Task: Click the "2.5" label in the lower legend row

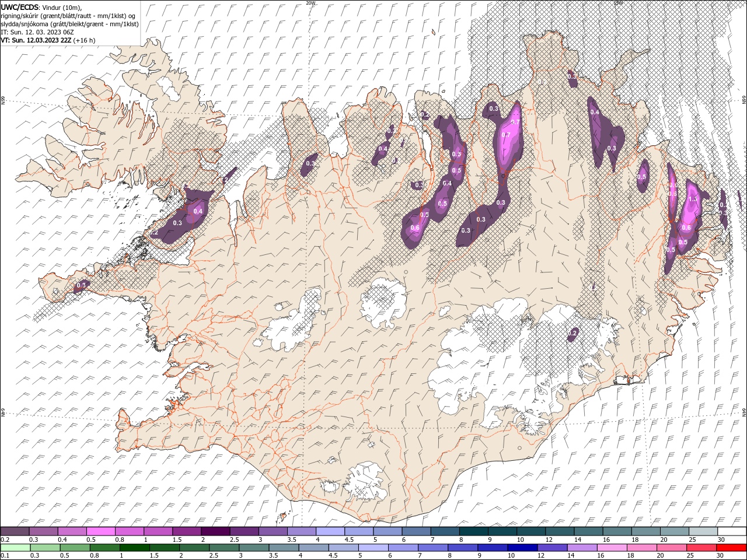Action: tap(213, 556)
